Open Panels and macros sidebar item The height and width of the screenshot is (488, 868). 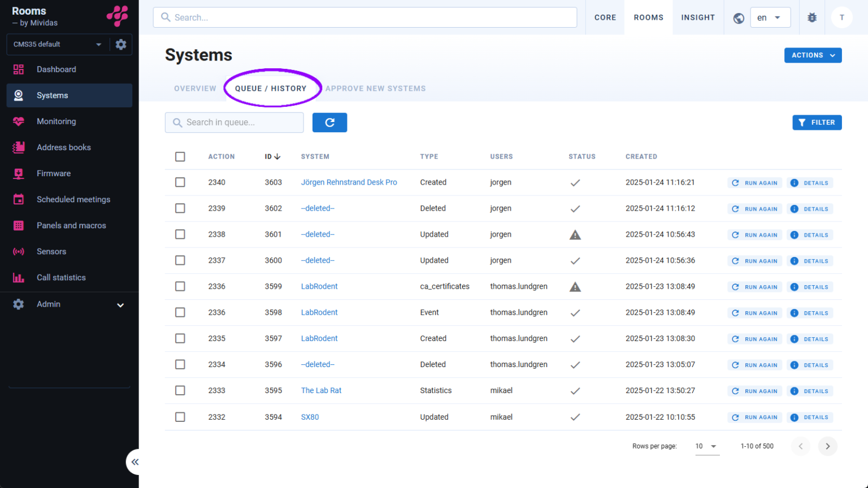coord(69,225)
